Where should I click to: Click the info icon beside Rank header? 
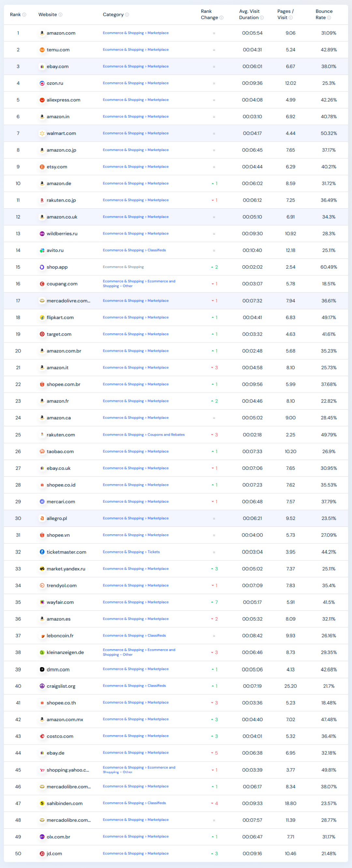(x=24, y=15)
